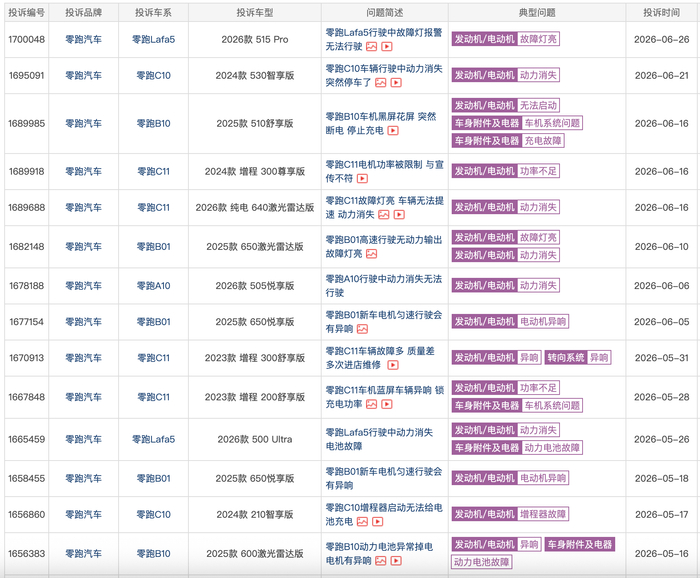Viewport: 700px width, 578px height.
Task: Open 零跑Lafa5 series link in row 1700048
Action: (153, 40)
